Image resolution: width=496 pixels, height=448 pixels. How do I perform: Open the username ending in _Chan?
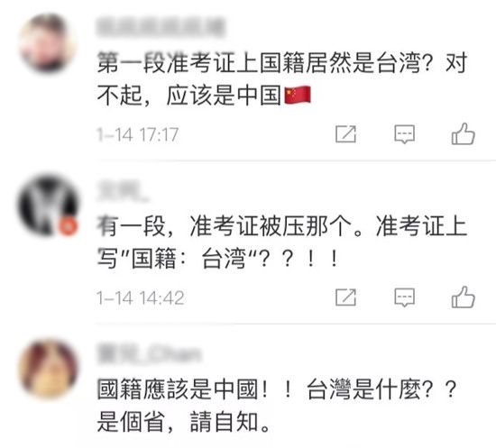[x=149, y=353]
